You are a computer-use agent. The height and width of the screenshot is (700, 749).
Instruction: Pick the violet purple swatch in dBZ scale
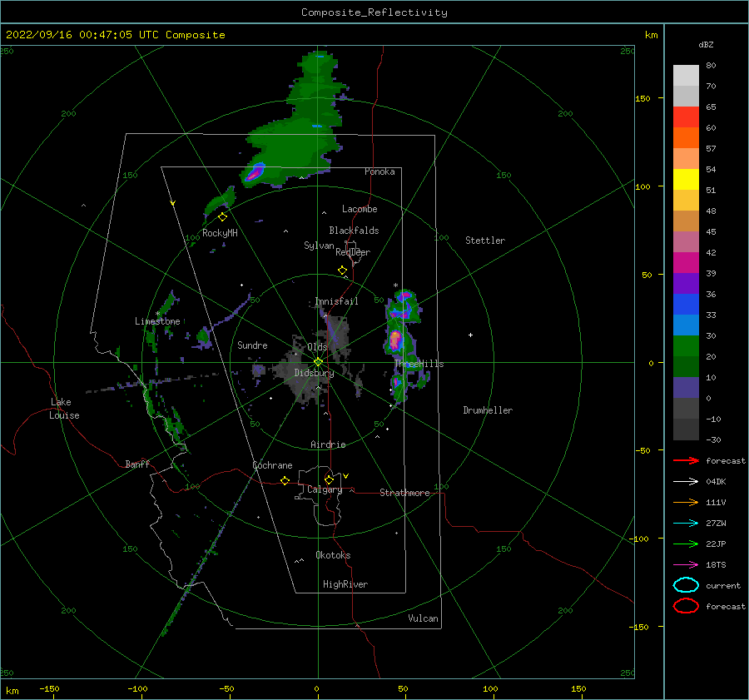pos(686,283)
